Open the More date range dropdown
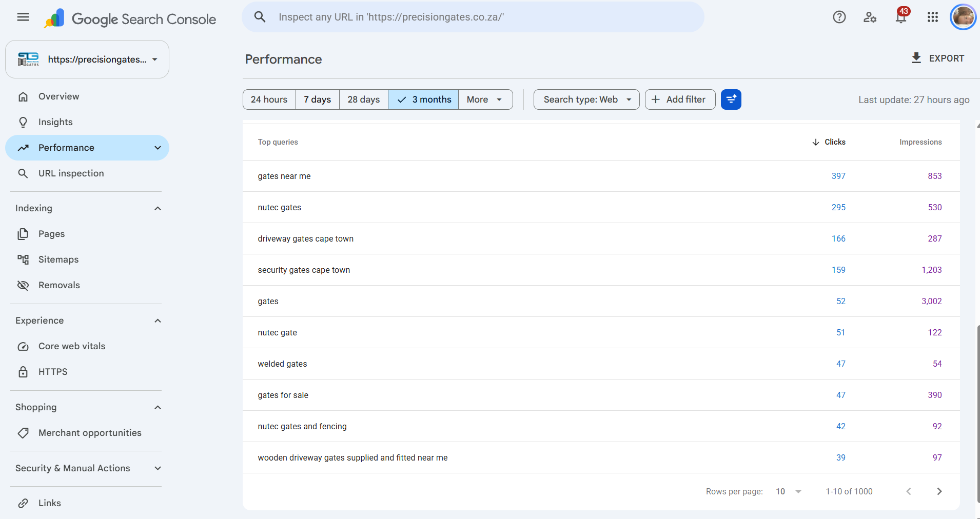Viewport: 980px width, 519px height. [x=485, y=99]
